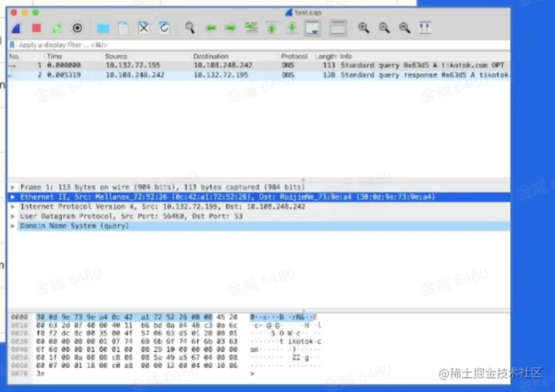Zoom out the main window text
The width and height of the screenshot is (555, 392).
click(384, 28)
